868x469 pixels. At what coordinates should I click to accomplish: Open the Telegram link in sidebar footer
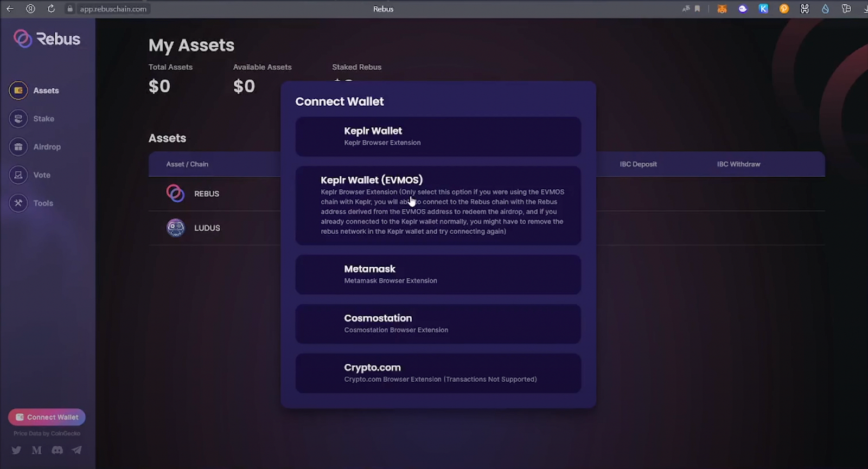point(77,450)
